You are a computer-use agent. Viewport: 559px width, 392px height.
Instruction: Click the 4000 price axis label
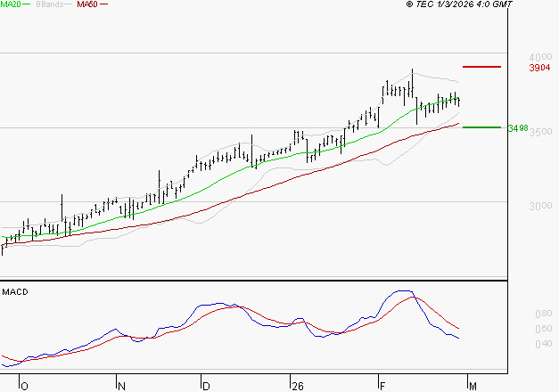tap(540, 57)
